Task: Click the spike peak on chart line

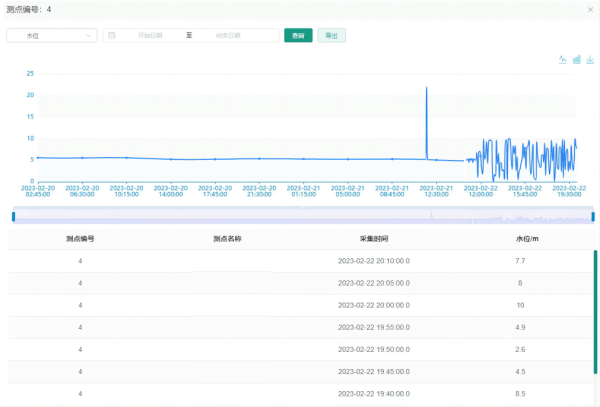Action: point(427,88)
